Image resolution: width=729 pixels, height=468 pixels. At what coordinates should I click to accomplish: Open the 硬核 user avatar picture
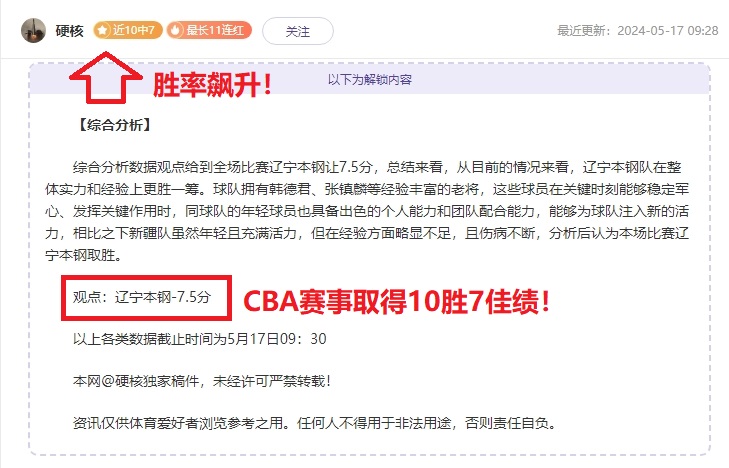[x=33, y=31]
